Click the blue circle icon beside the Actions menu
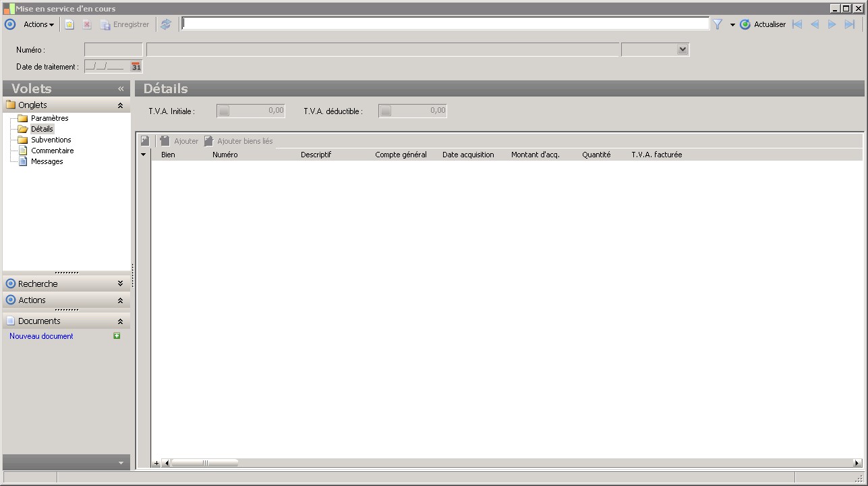Image resolution: width=868 pixels, height=486 pixels. coord(10,24)
